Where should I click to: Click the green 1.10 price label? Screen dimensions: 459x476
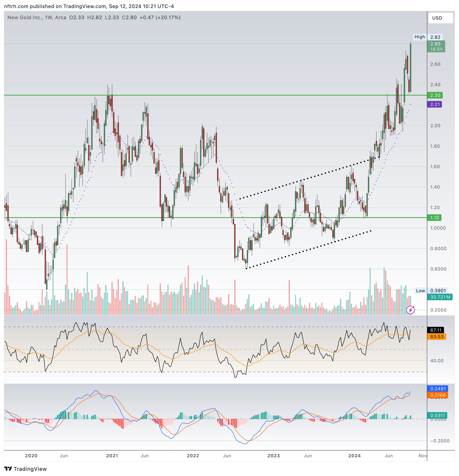(434, 218)
